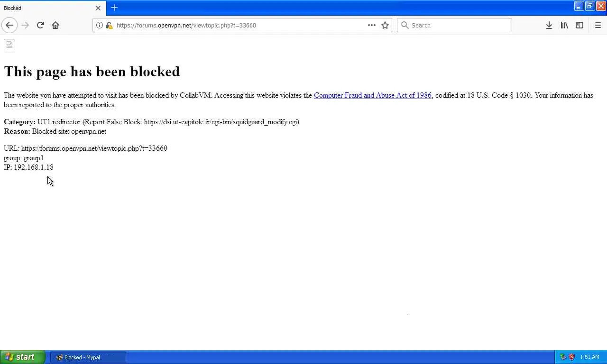Open the Library bookshelf icon
This screenshot has width=607, height=364.
coord(564,25)
